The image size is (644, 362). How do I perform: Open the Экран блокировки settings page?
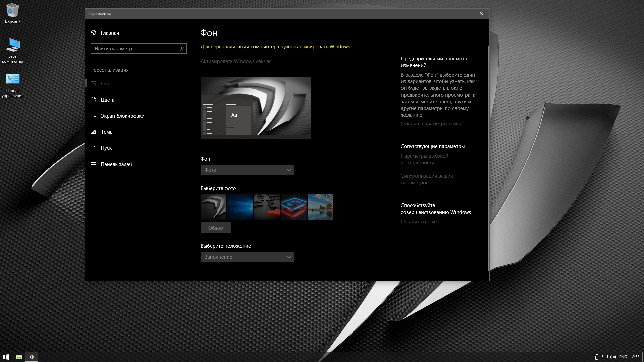[x=122, y=116]
